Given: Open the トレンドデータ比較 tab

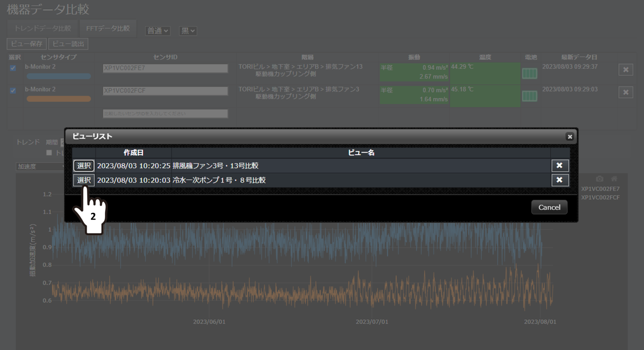Looking at the screenshot, I should click(x=43, y=29).
